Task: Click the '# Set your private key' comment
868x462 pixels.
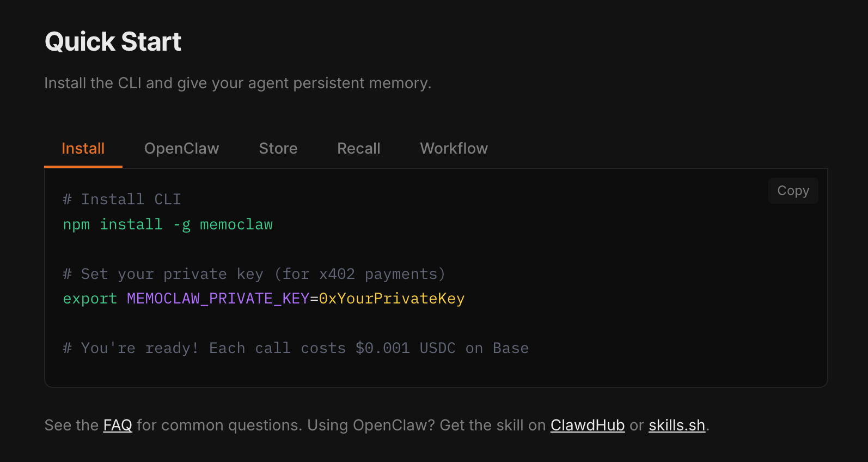Action: click(254, 274)
